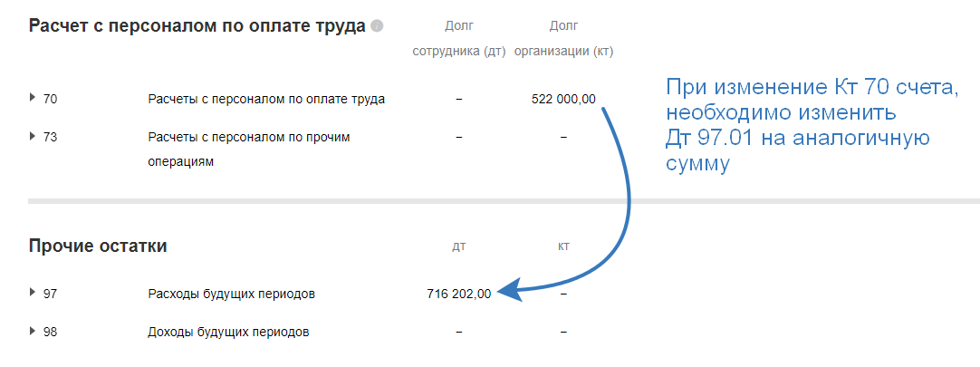Screen dimensions: 980x367
Task: Click the info icon beside the payroll heading
Action: tap(377, 26)
